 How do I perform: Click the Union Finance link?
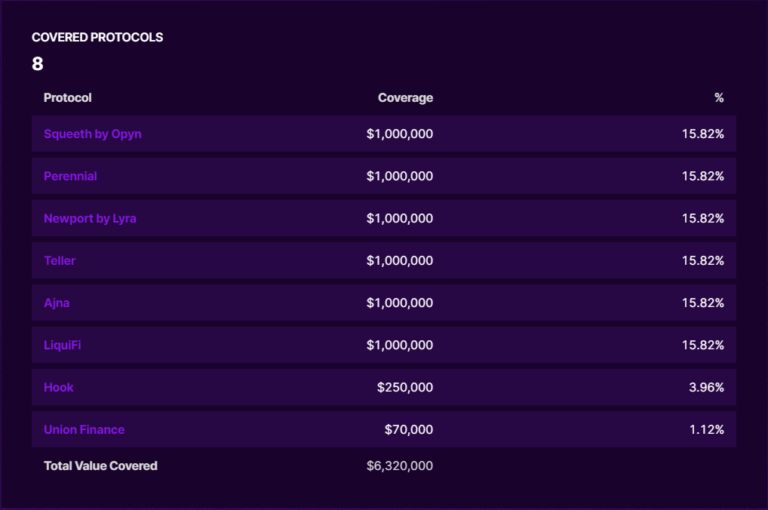84,430
